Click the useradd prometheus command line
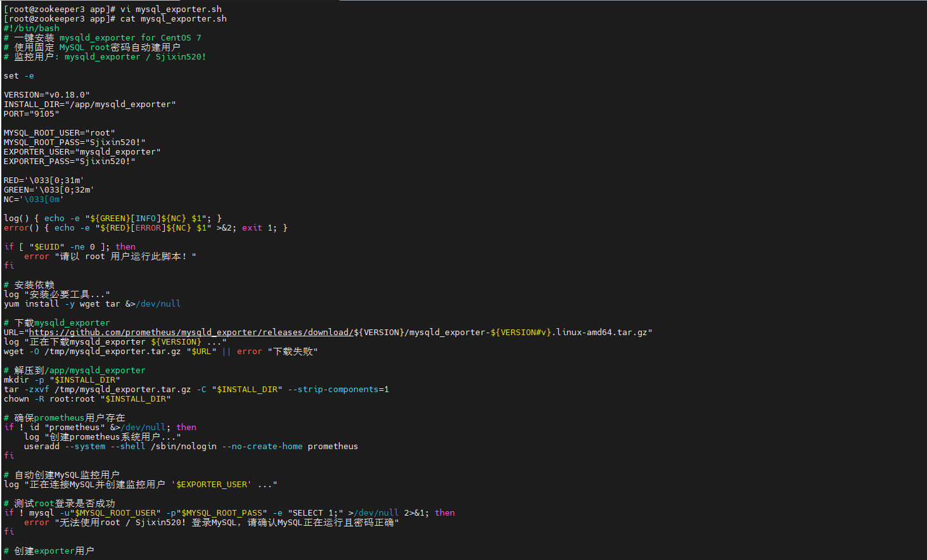This screenshot has height=560, width=927. tap(191, 446)
